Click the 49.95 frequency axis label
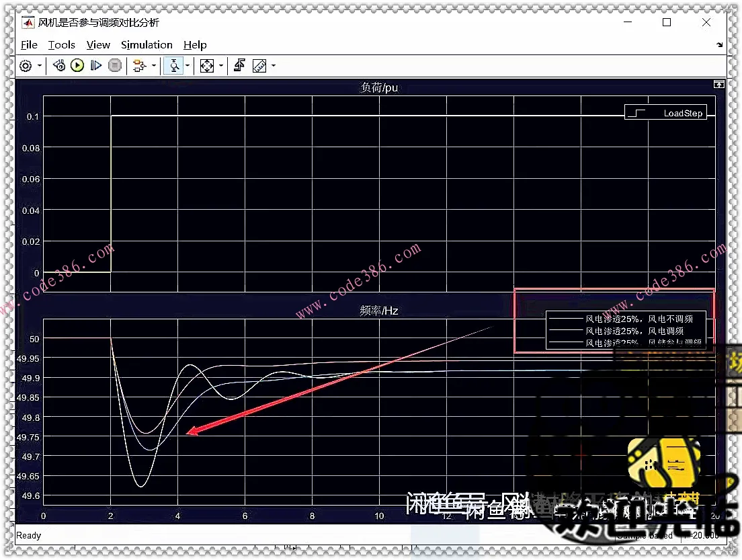Image resolution: width=742 pixels, height=560 pixels. pos(28,358)
